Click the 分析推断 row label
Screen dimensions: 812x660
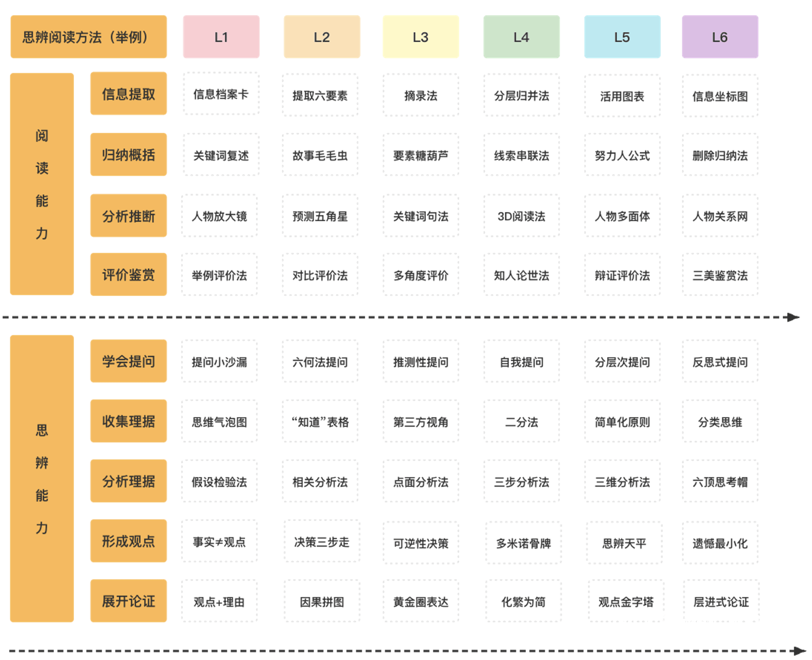129,216
